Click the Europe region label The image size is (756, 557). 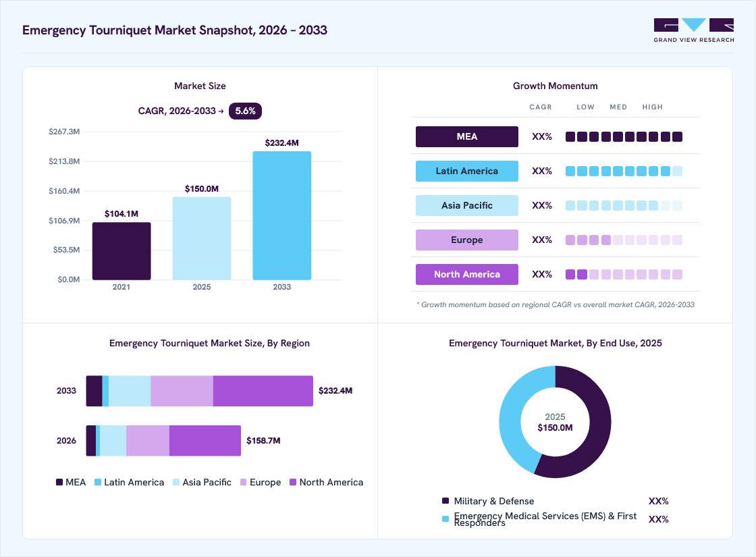[x=466, y=240]
